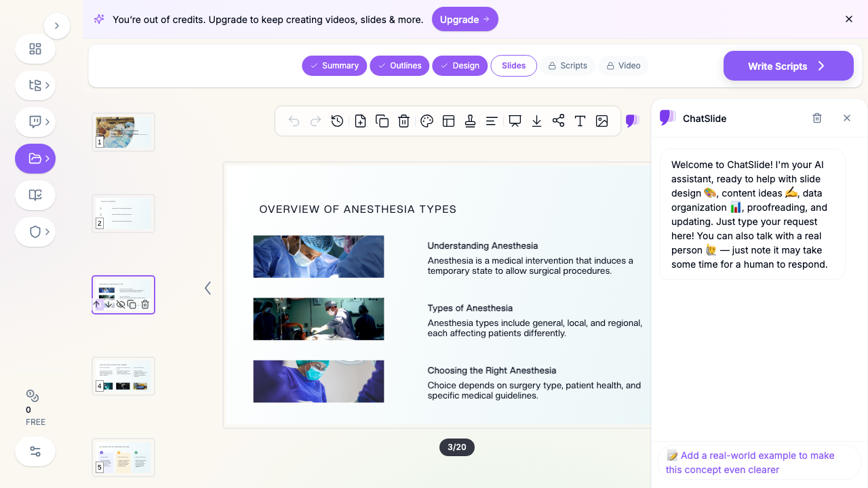Select slide 2 thumbnail
The image size is (868, 488).
(x=123, y=213)
